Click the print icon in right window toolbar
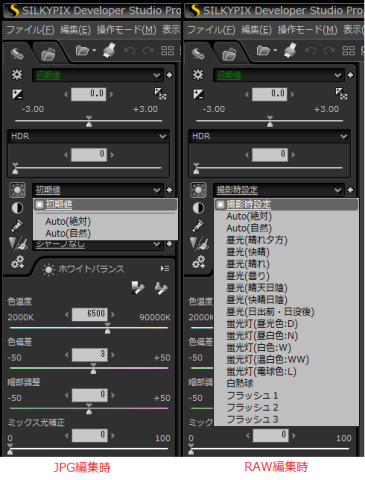365x480 pixels. [x=291, y=50]
